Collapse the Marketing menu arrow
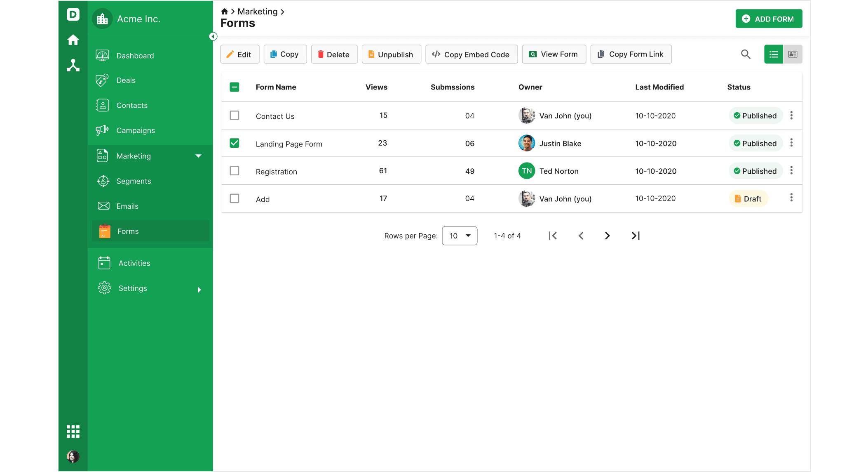Viewport: 868px width, 472px height. pos(198,156)
